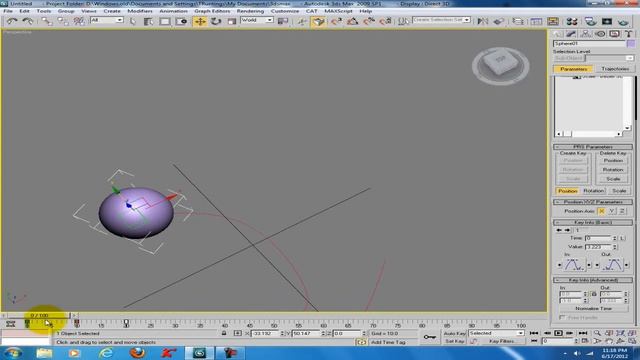Collapse the PRS Parameters rollout
Viewport: 640px width, 360px height.
[x=593, y=147]
